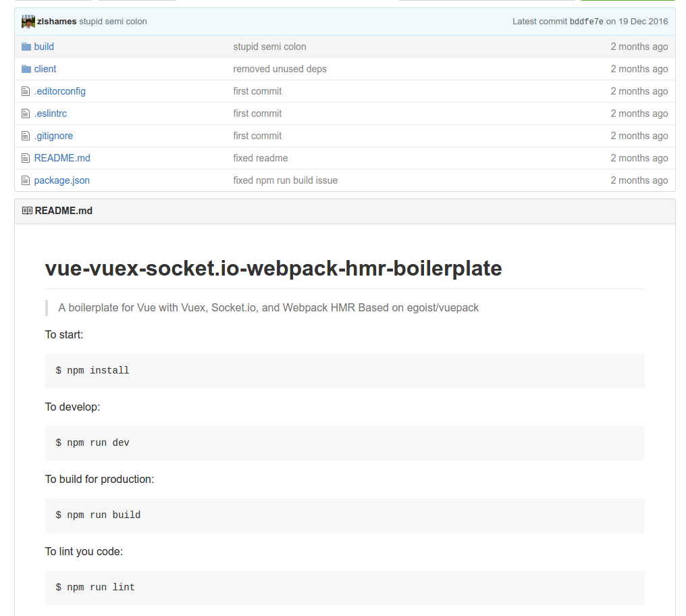The width and height of the screenshot is (686, 616).
Task: Open the package.json file
Action: [61, 180]
